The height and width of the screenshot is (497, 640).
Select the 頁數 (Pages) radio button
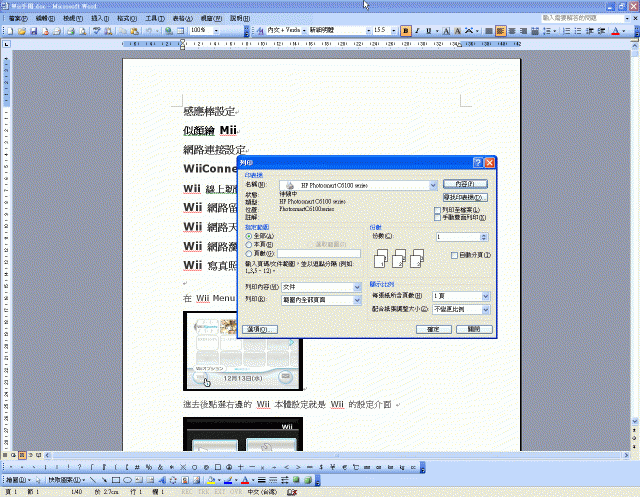(x=249, y=254)
